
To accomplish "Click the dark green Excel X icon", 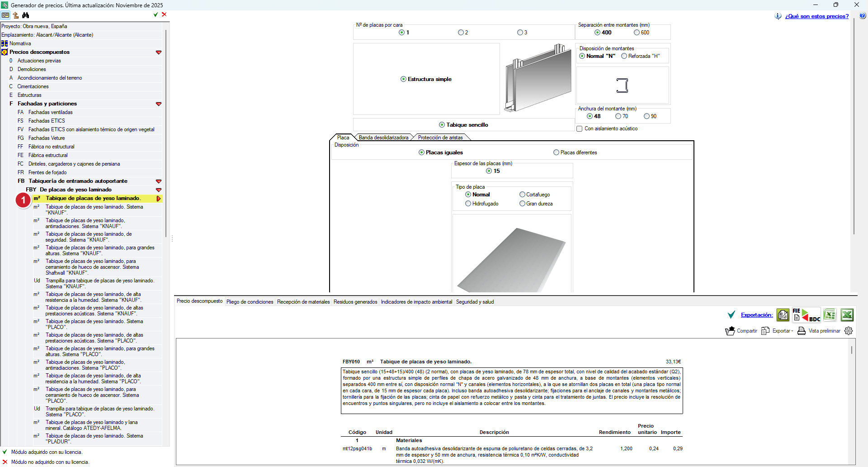I will [847, 315].
